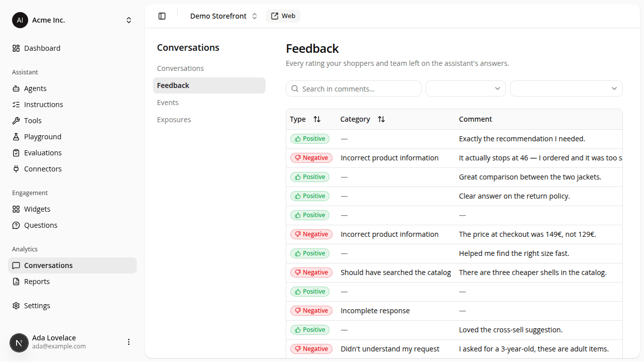The height and width of the screenshot is (362, 644).
Task: Click Negative badge on 'Incomplete response' row
Action: coord(311,311)
